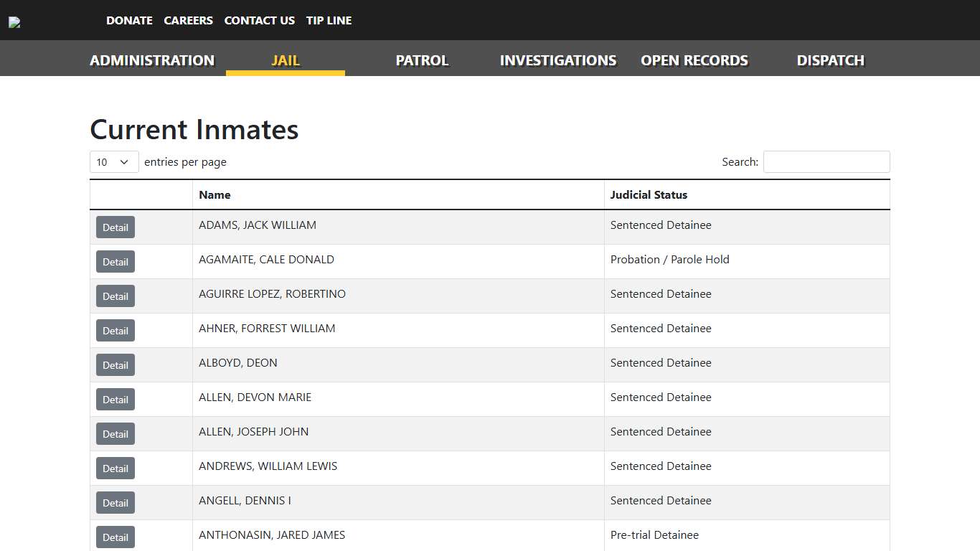
Task: Open the CONTACT US page
Action: point(259,20)
